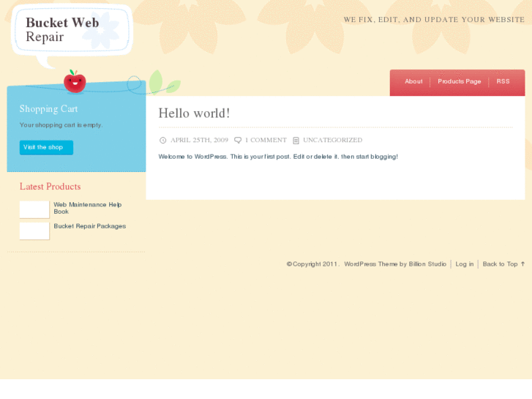The width and height of the screenshot is (532, 399).
Task: Click the Copyright 2011 footer text
Action: [312, 264]
